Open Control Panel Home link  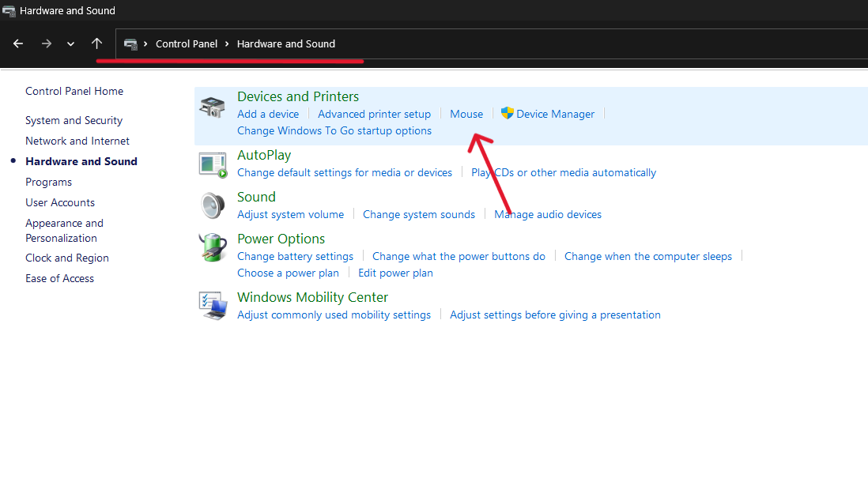click(74, 91)
